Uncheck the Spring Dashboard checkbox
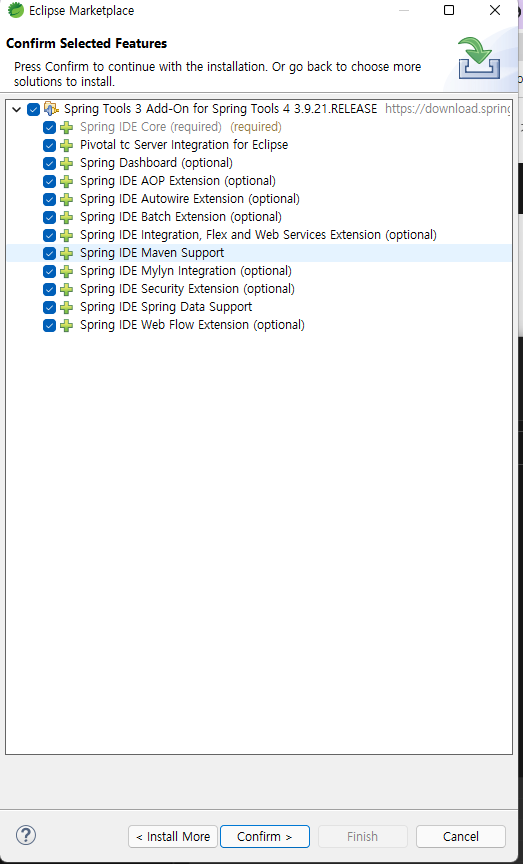523x864 pixels. 49,164
